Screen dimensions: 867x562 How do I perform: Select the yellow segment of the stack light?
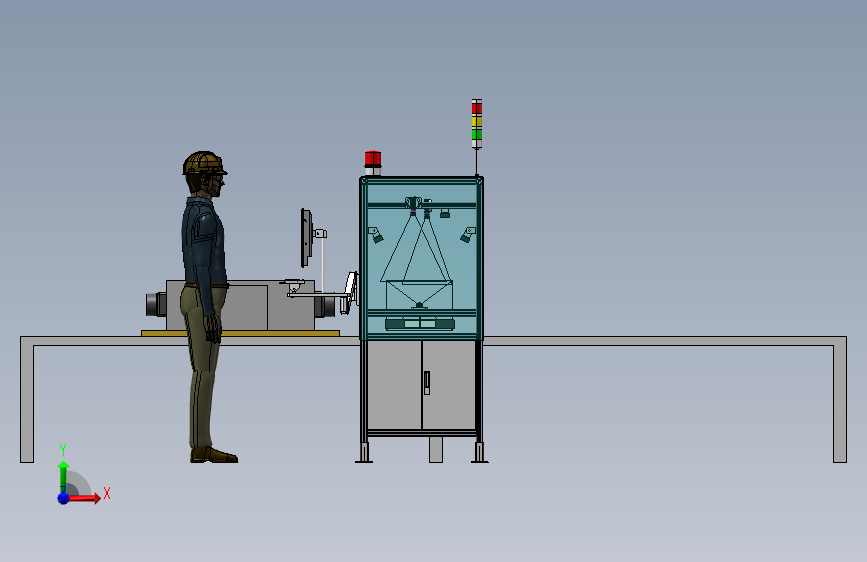pos(477,121)
